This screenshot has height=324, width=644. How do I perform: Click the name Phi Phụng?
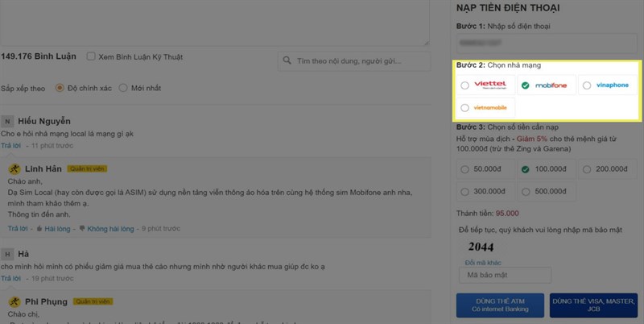[x=46, y=301]
